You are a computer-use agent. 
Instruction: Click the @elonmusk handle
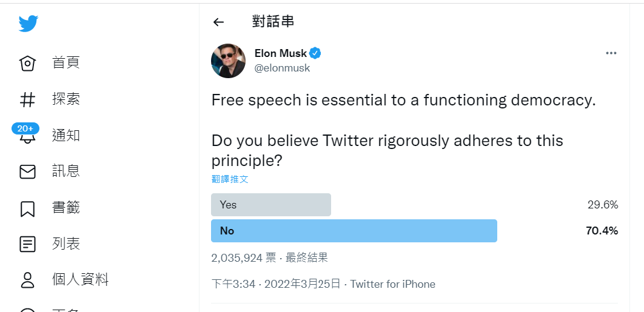[282, 68]
